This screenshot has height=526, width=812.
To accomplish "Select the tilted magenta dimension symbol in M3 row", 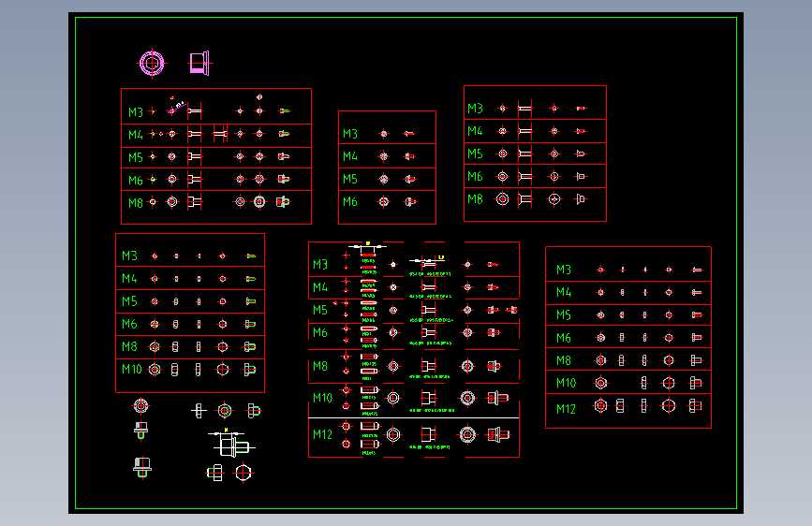I will [175, 107].
